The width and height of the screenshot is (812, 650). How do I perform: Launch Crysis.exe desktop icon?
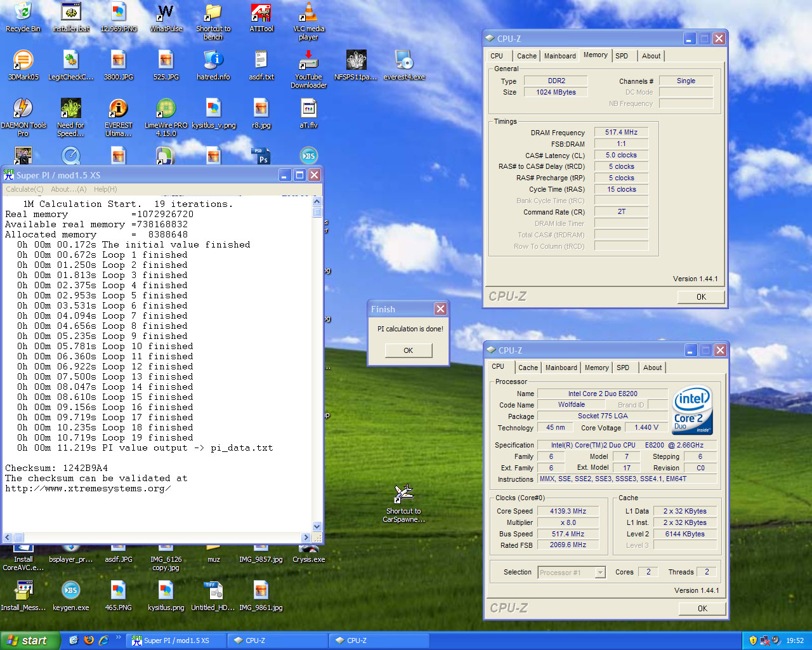click(x=308, y=554)
